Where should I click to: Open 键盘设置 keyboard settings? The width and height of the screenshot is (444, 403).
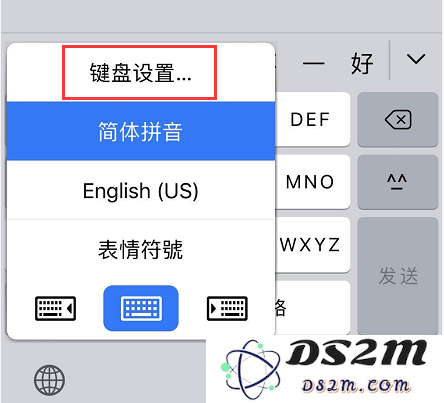click(x=140, y=73)
